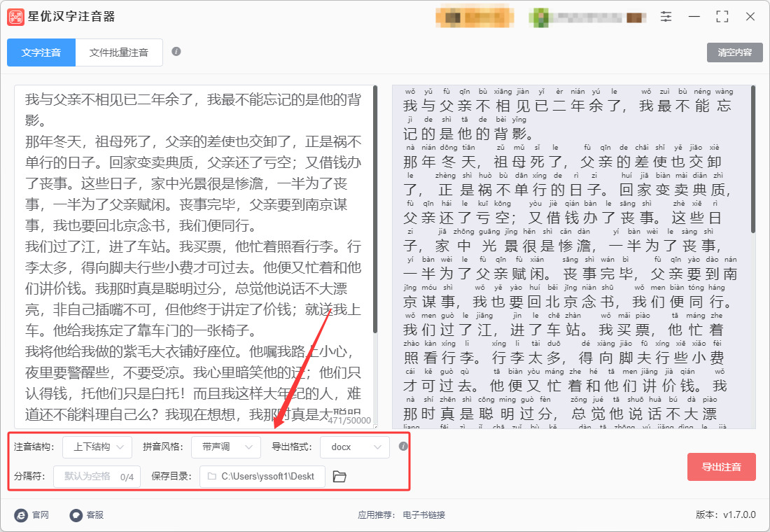The width and height of the screenshot is (770, 532).
Task: Click the info icon next to 导出格式 dropdown
Action: tap(403, 447)
